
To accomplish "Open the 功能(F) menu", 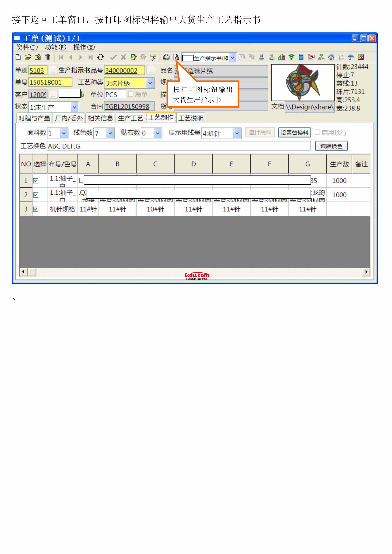I will tap(55, 47).
